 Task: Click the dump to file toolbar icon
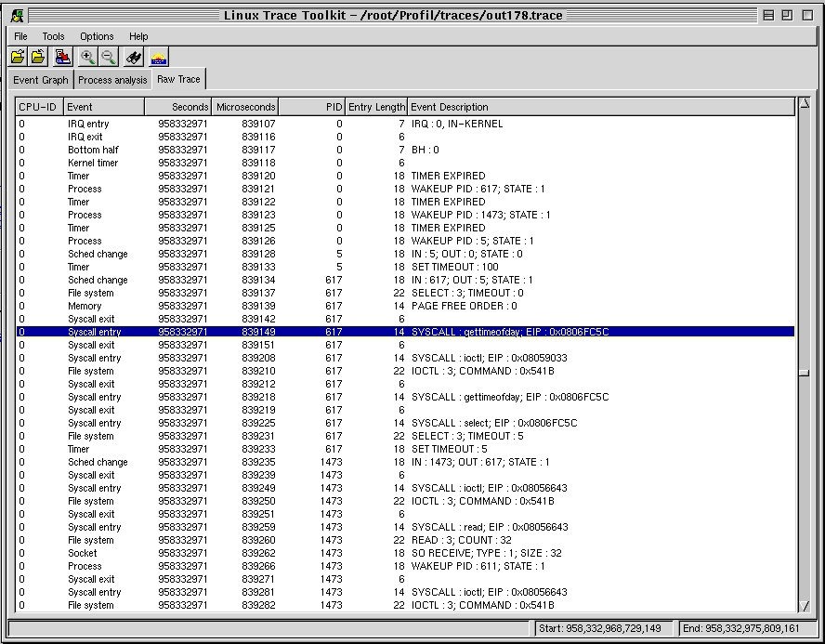tap(62, 57)
